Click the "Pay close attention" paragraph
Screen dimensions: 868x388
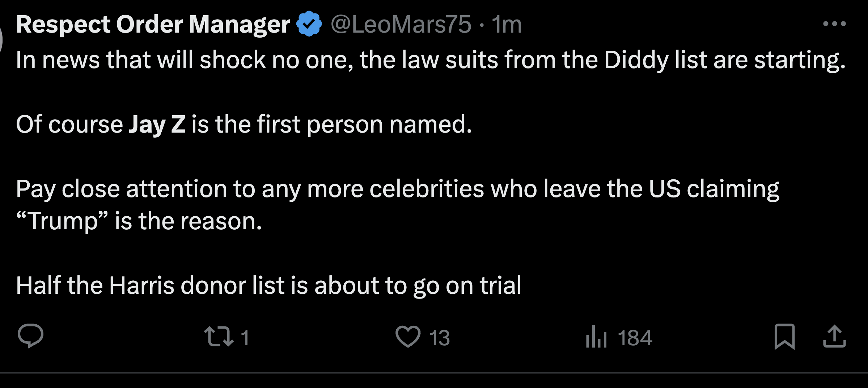(x=397, y=189)
